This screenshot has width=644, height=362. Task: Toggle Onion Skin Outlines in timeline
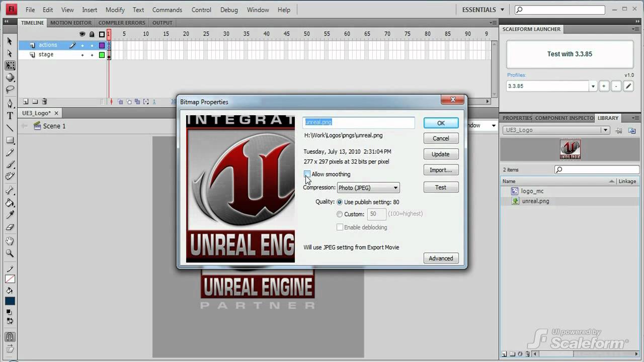[x=129, y=102]
